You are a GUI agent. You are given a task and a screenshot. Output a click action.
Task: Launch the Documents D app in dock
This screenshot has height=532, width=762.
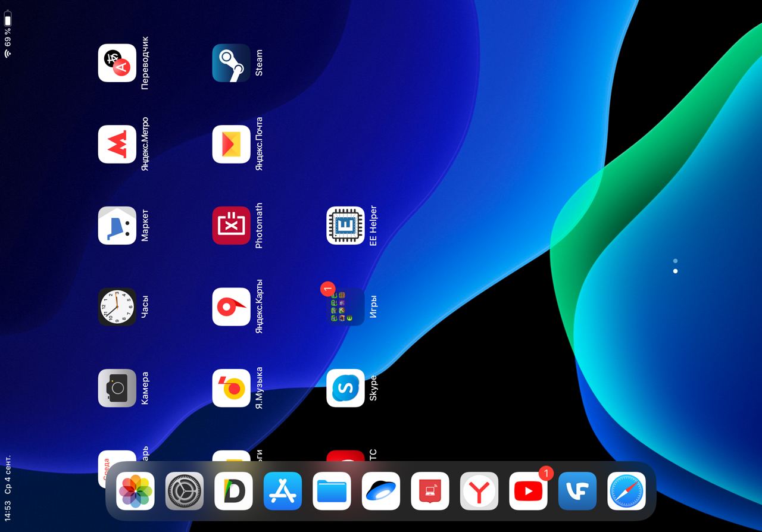click(234, 491)
